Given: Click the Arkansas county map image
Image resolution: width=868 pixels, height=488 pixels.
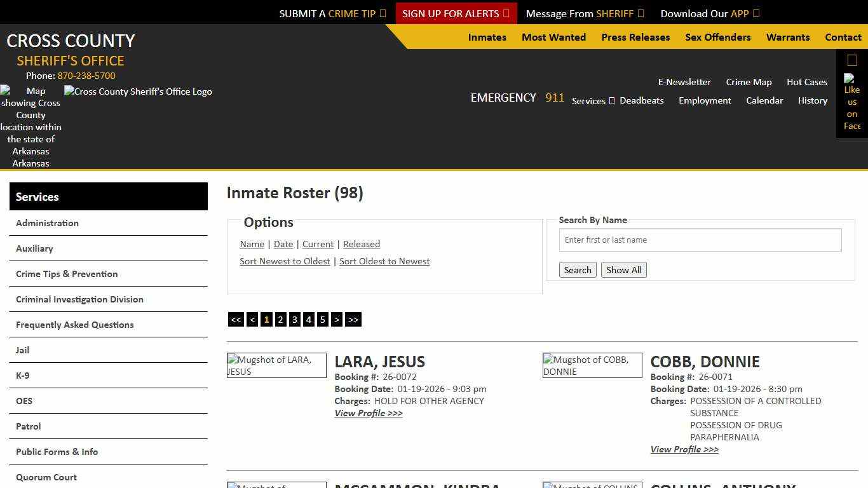Looking at the screenshot, I should [x=31, y=127].
